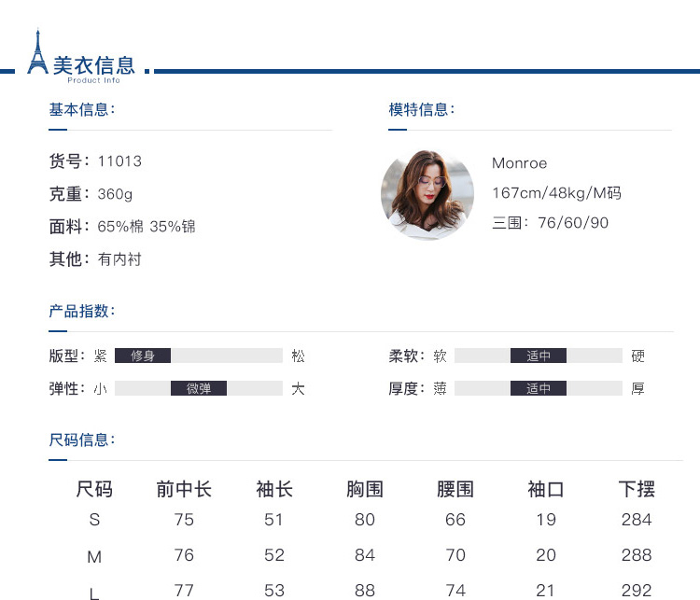The image size is (700, 600).
Task: Click the Monroe model avatar photo
Action: click(x=427, y=194)
